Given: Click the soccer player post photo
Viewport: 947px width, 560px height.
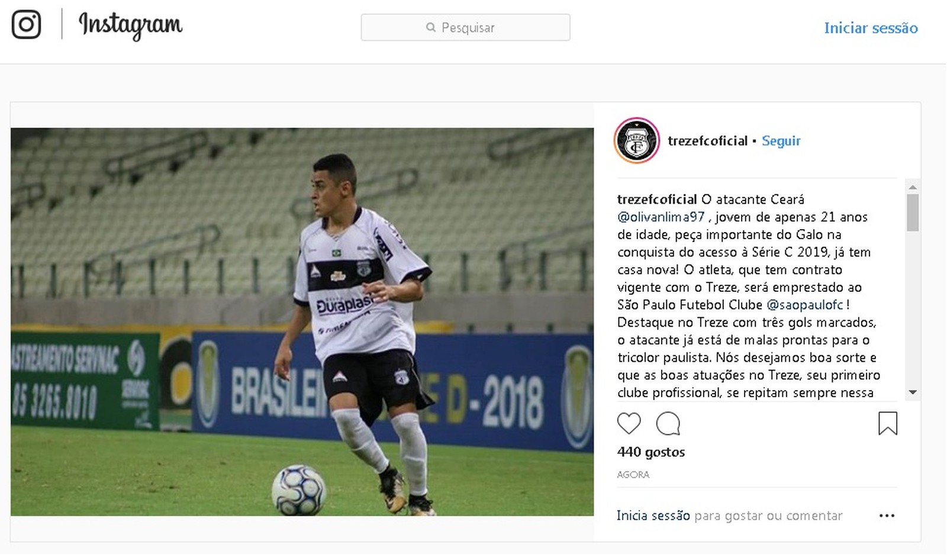Looking at the screenshot, I should click(x=302, y=322).
